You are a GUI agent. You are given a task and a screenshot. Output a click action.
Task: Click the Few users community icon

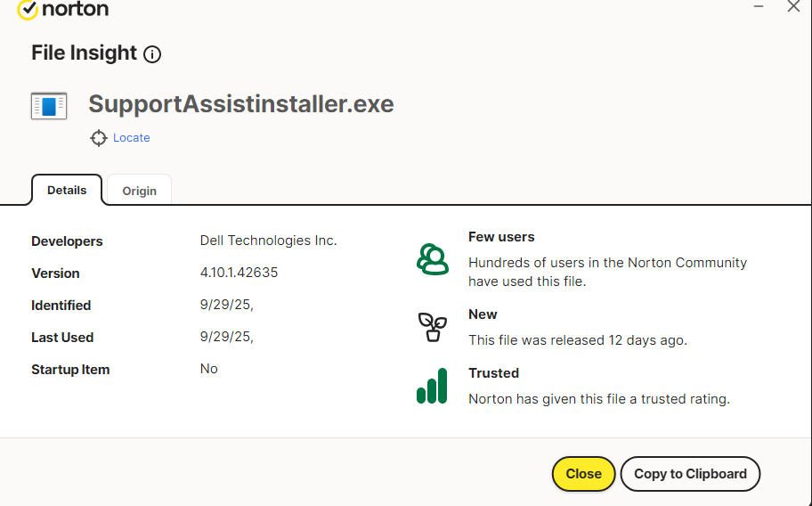pos(433,258)
